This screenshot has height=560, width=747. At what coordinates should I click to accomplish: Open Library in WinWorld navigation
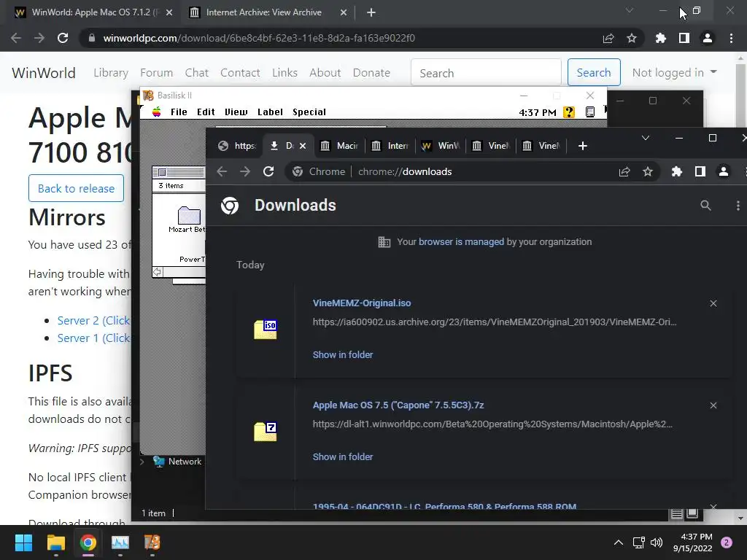pos(111,73)
